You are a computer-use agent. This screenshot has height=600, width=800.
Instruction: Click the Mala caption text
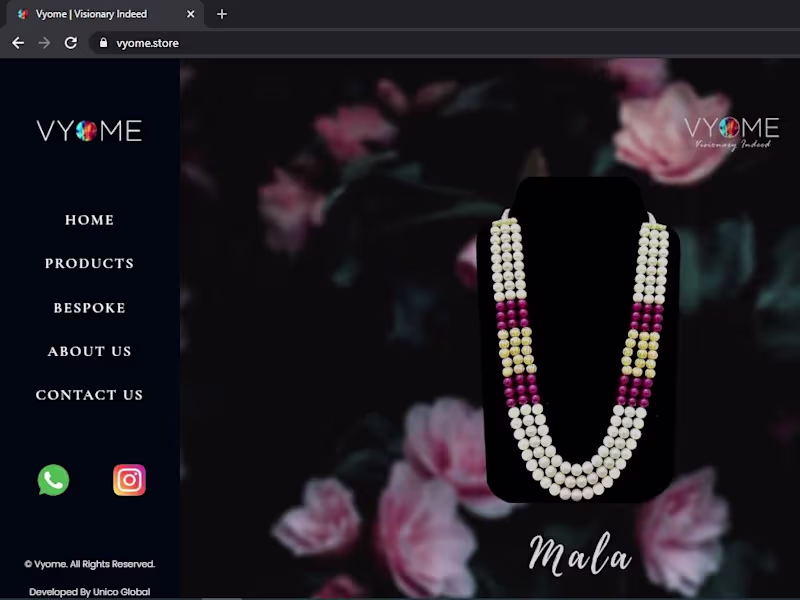pyautogui.click(x=581, y=554)
